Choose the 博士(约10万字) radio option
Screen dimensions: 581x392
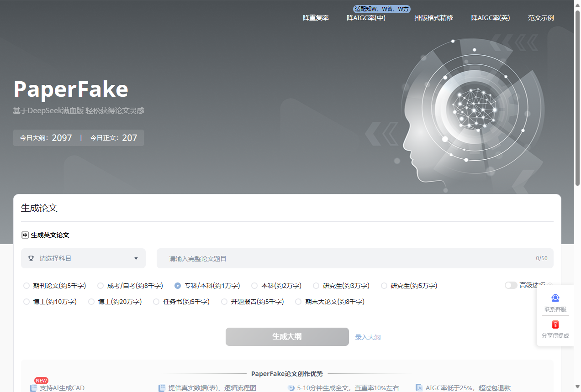(26, 302)
